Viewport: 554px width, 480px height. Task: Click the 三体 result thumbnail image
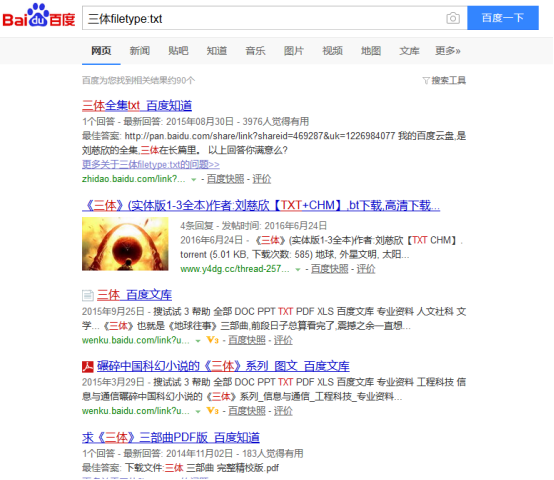click(125, 244)
